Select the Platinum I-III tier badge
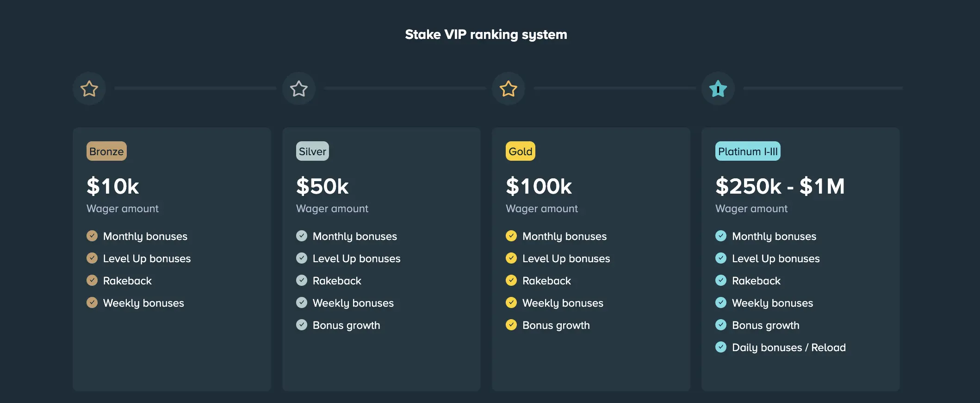 tap(748, 151)
